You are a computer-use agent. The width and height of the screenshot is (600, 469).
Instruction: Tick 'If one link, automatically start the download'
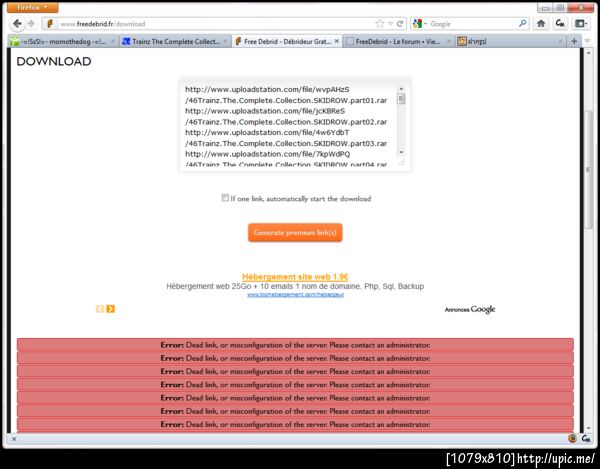[x=225, y=198]
